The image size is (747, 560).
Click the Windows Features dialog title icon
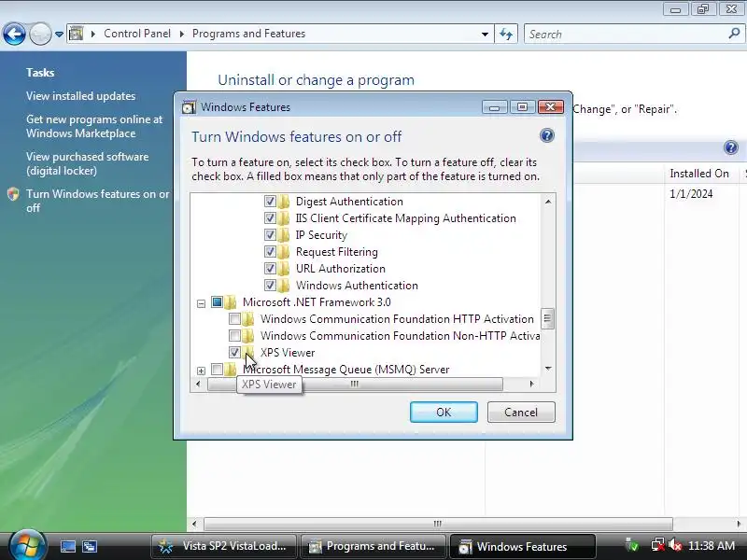(x=189, y=107)
